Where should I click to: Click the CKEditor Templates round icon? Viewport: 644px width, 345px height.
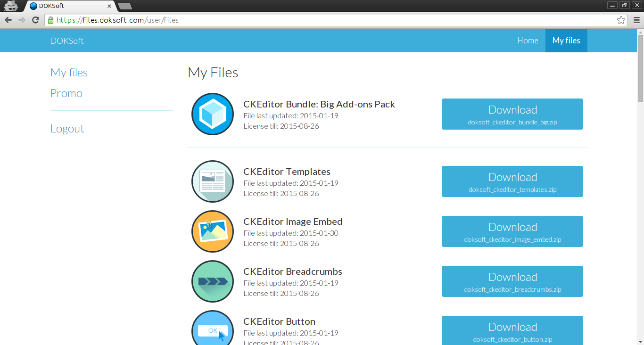click(213, 181)
